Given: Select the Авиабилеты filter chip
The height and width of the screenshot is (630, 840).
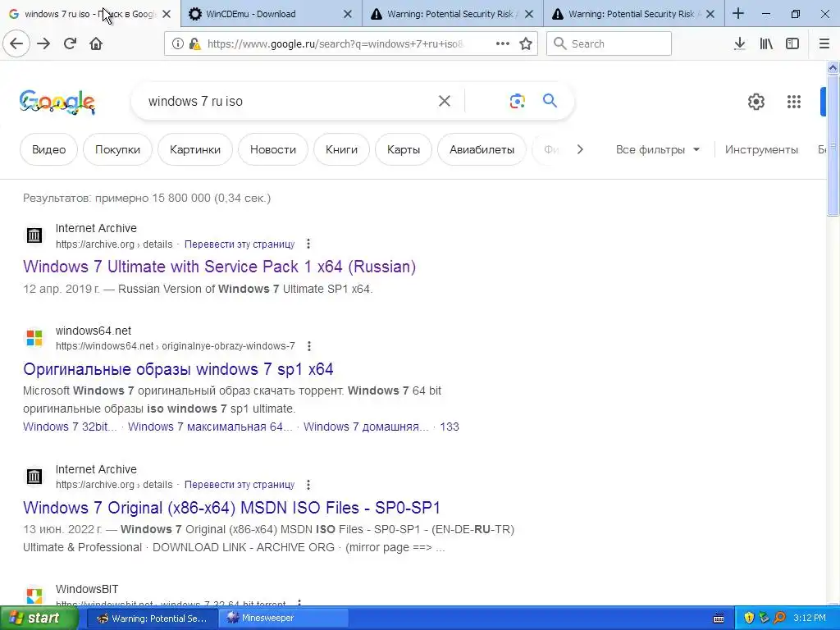Looking at the screenshot, I should point(482,149).
